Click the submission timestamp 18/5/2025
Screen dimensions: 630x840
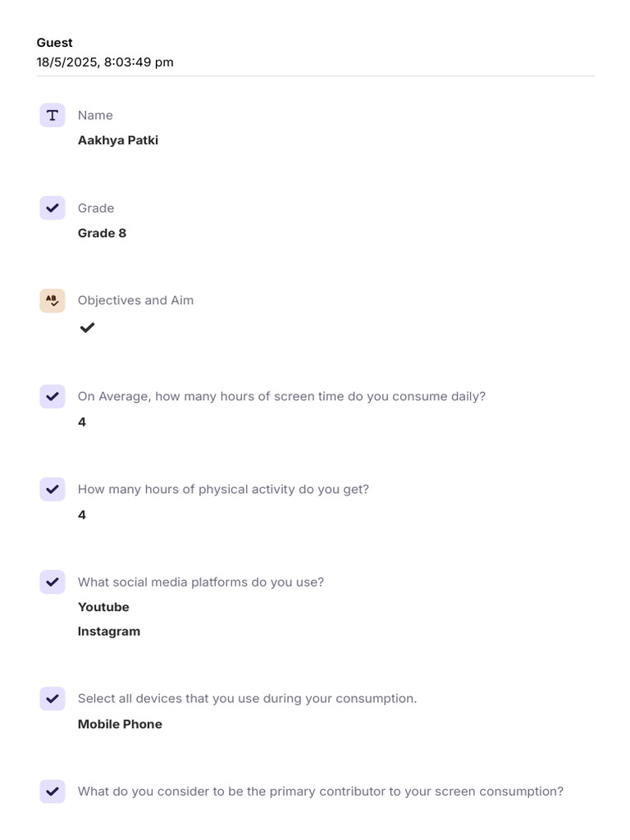pyautogui.click(x=105, y=62)
